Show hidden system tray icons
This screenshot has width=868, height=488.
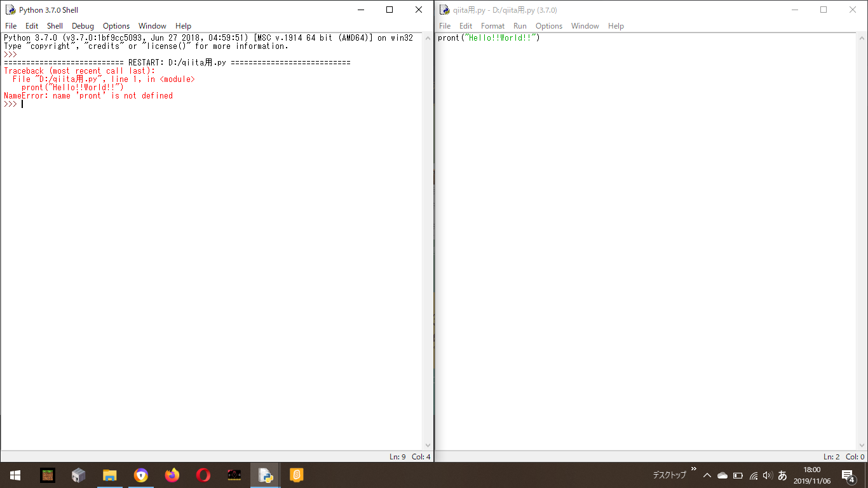(x=707, y=475)
